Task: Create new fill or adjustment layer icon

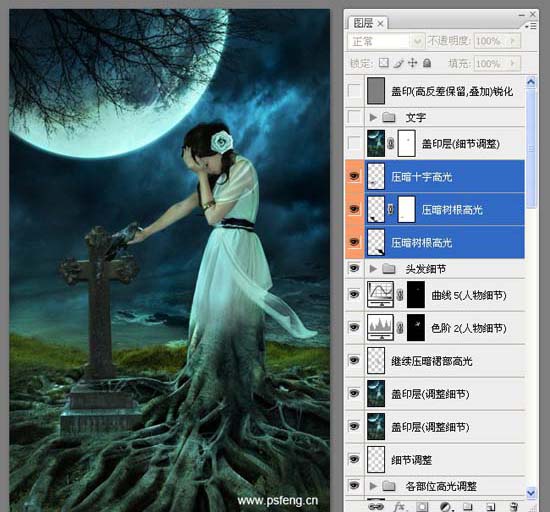Action: point(445,507)
